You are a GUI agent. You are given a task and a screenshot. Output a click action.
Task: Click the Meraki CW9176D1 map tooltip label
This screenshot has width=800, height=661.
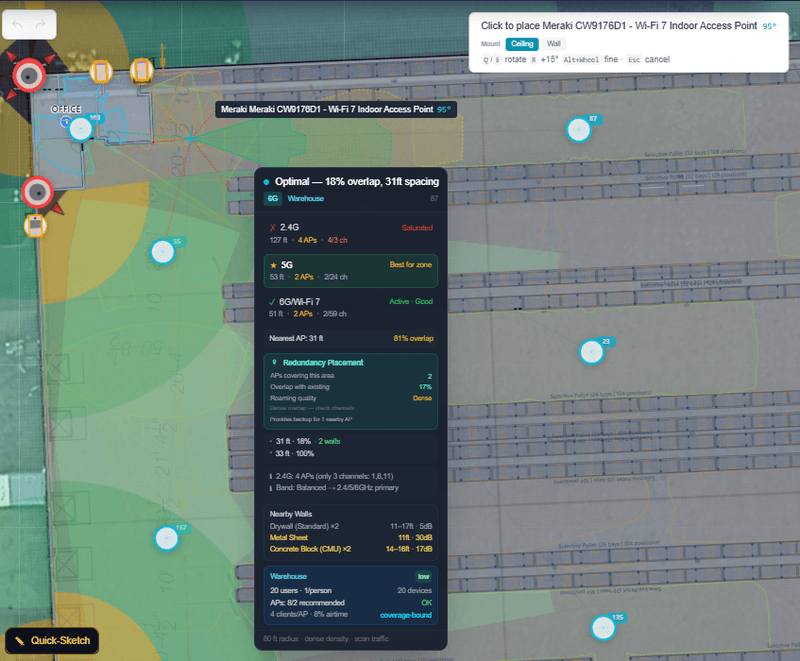[x=336, y=109]
